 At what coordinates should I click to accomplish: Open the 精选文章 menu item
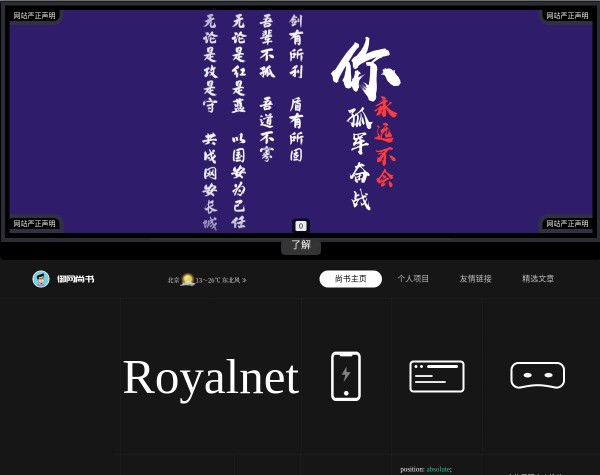(537, 279)
